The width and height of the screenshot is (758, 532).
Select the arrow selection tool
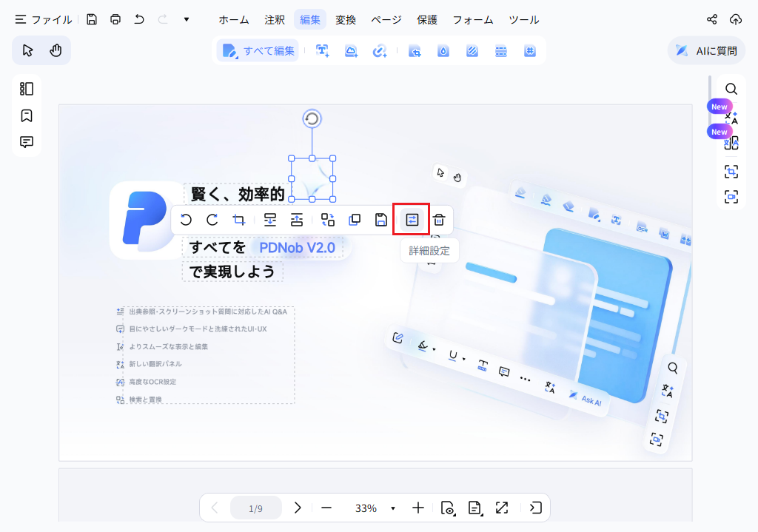27,50
